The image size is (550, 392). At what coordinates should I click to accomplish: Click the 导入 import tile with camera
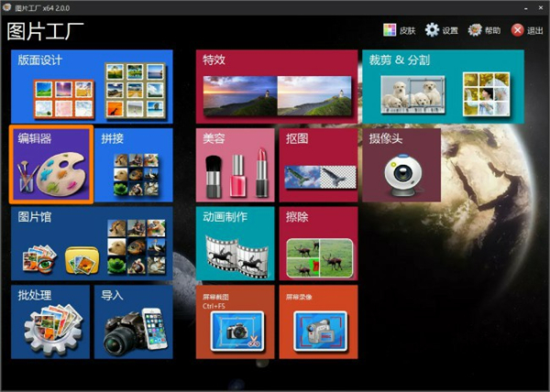pyautogui.click(x=133, y=322)
